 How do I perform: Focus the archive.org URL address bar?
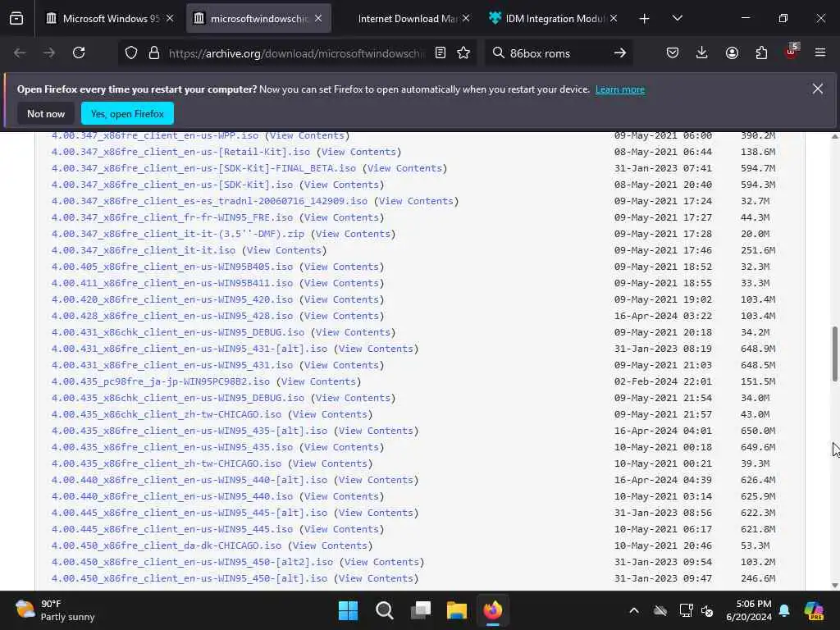[x=296, y=53]
